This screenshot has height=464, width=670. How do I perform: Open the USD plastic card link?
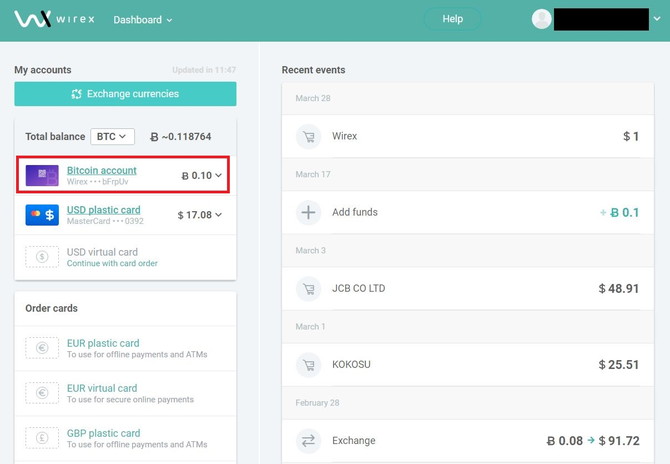pos(103,210)
